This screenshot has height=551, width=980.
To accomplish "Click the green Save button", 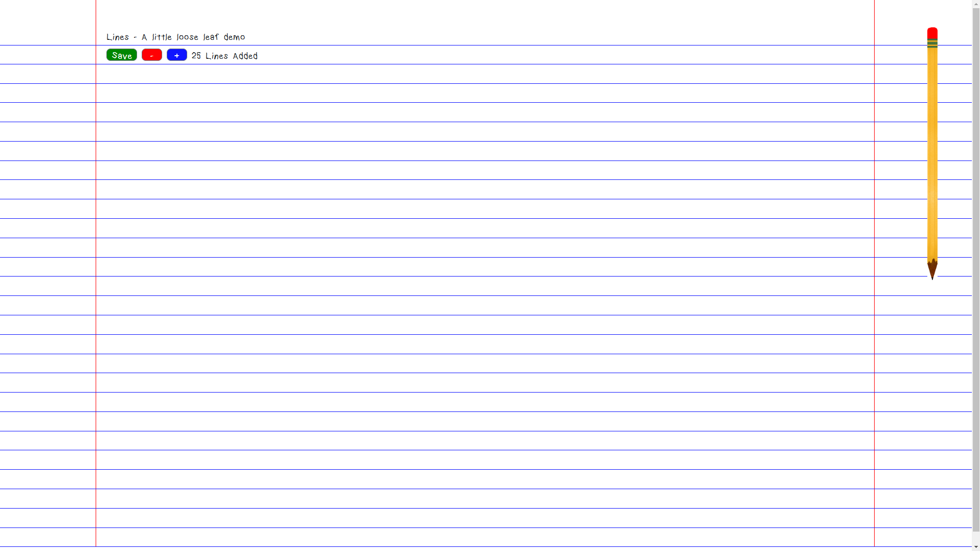I will coord(121,55).
